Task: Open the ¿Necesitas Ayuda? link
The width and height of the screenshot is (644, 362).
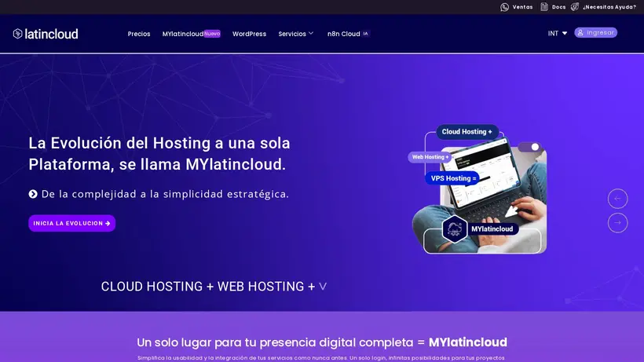Action: tap(609, 7)
